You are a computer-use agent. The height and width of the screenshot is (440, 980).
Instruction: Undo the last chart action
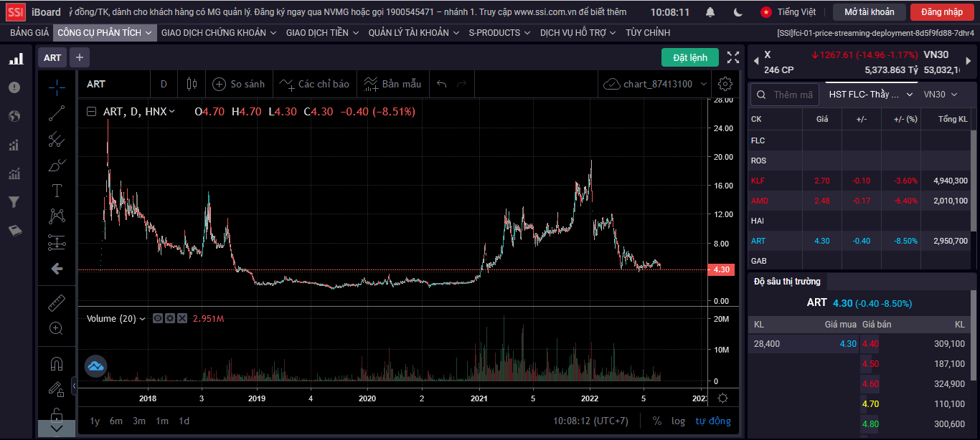point(442,84)
